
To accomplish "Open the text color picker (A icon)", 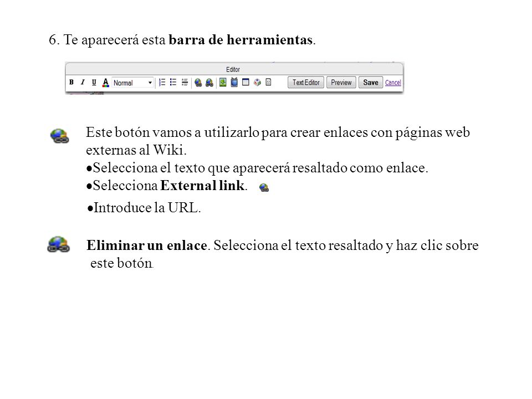I will pos(105,83).
